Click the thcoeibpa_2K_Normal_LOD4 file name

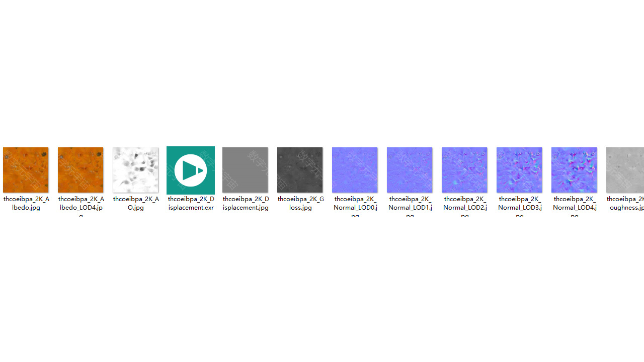574,207
